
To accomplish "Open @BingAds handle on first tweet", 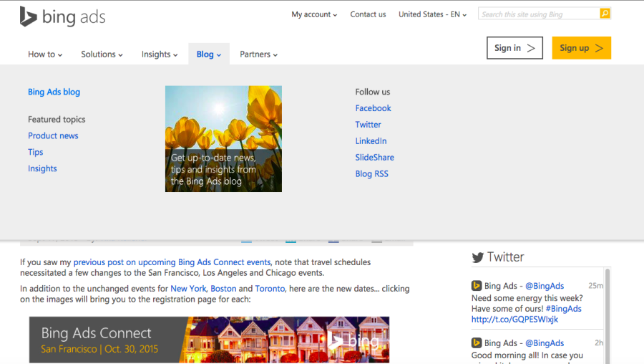I will point(545,286).
